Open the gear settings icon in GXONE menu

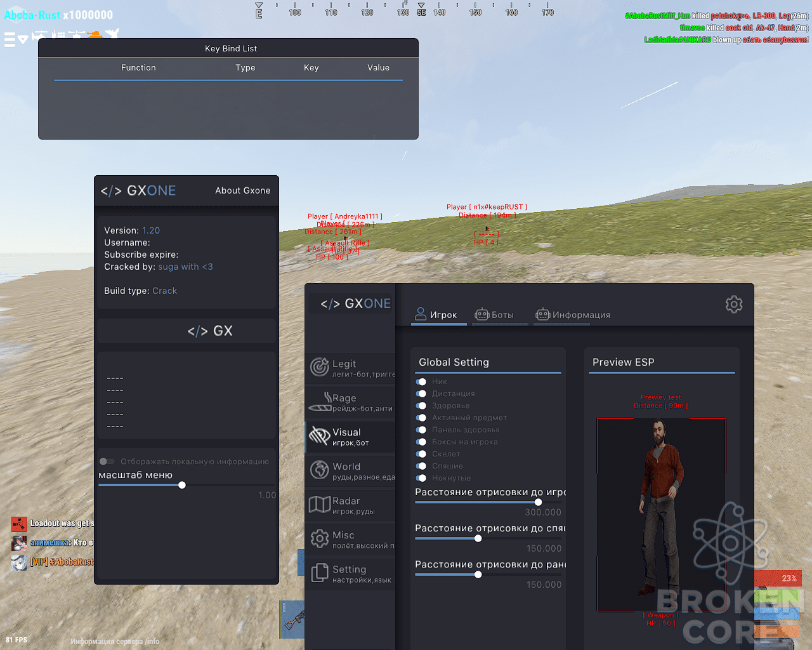click(734, 304)
